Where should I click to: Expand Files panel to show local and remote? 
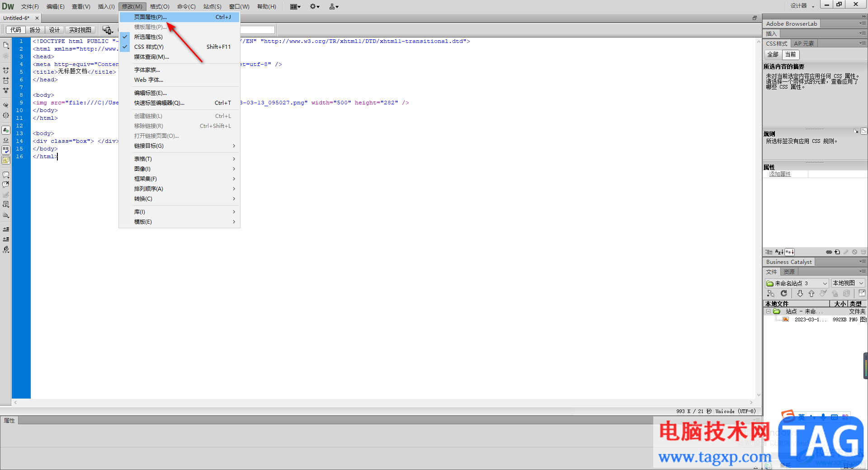coord(862,293)
